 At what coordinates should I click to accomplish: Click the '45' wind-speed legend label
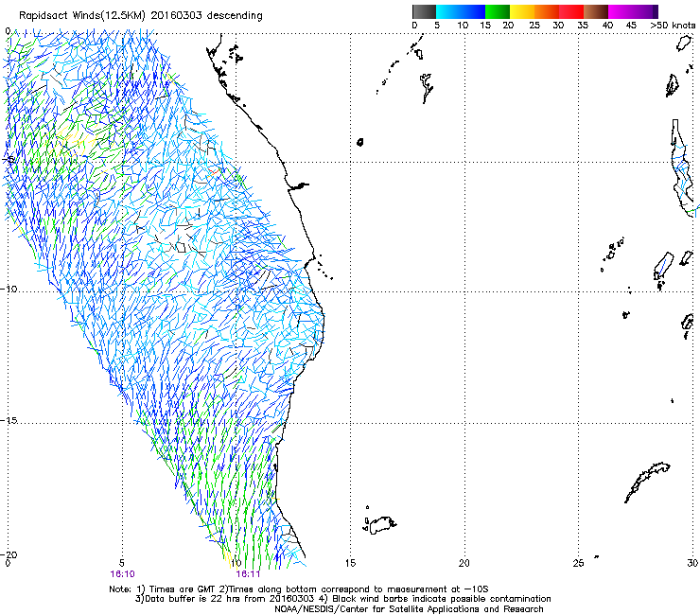(x=631, y=26)
